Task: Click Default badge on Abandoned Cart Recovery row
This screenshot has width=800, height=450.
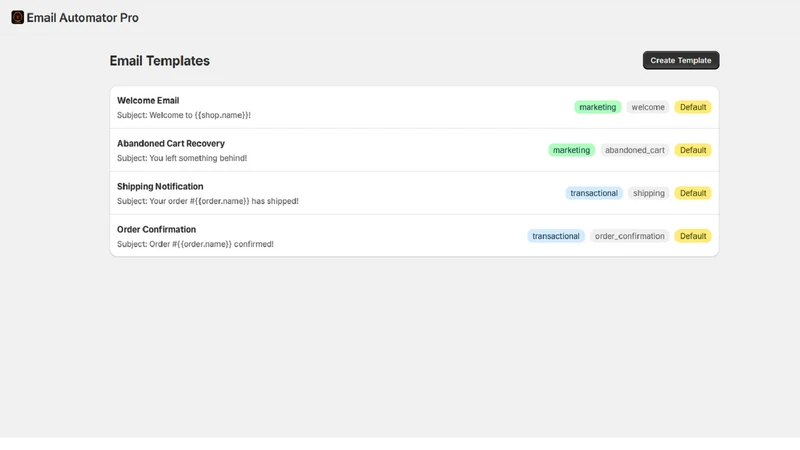Action: (693, 150)
